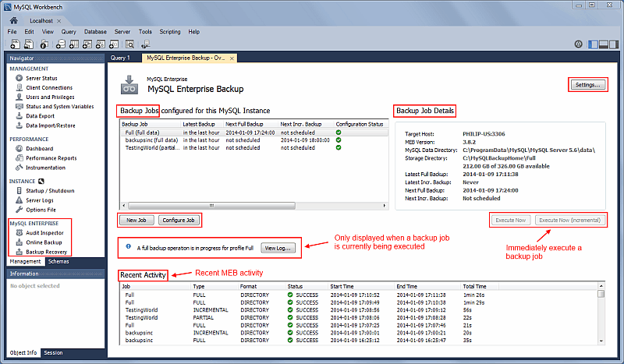Click the Server Status icon in Navigator
Image resolution: width=624 pixels, height=364 pixels.
[x=19, y=79]
